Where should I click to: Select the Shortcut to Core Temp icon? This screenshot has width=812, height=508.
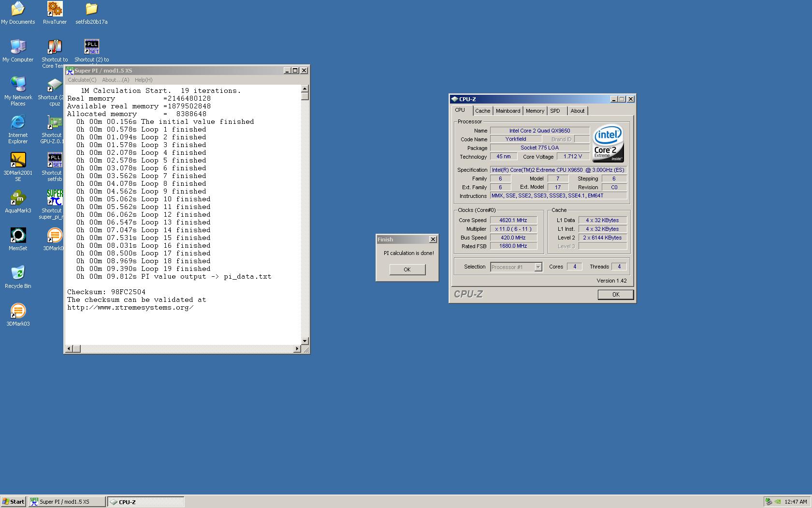(55, 54)
